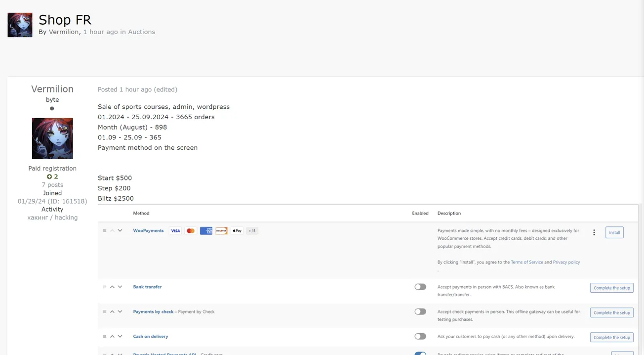This screenshot has width=644, height=355.
Task: Move Cash on delivery down with chevron
Action: (x=120, y=336)
